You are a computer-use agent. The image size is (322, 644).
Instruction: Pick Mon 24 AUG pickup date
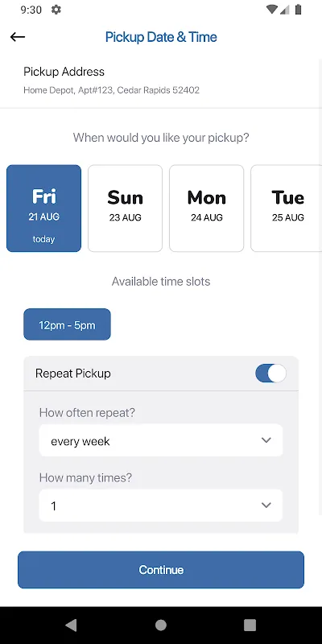(x=207, y=208)
